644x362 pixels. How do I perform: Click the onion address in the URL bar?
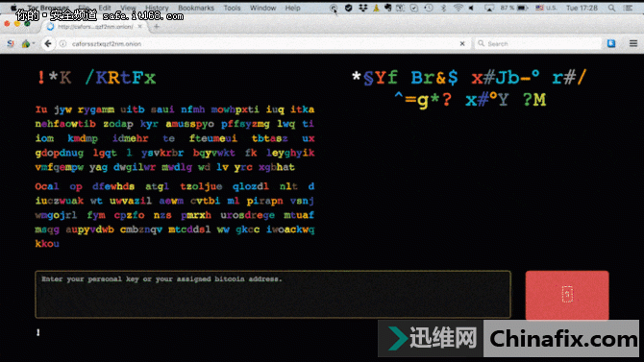click(107, 43)
